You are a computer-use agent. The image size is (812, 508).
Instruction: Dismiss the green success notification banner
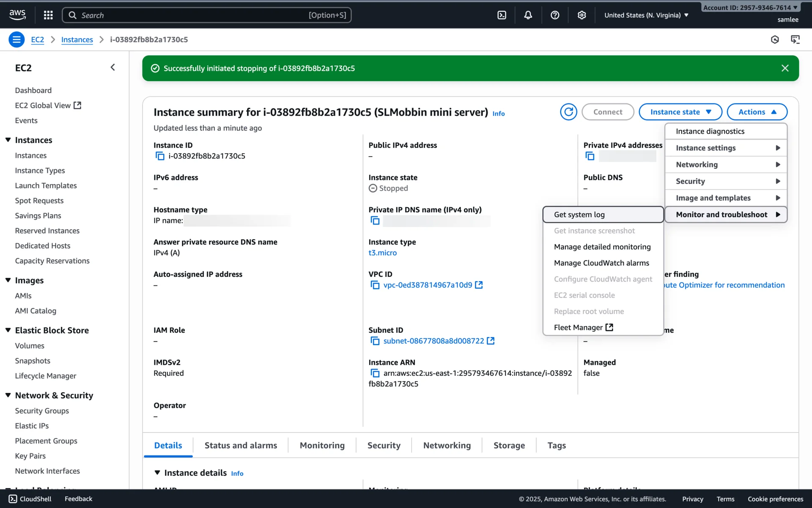(785, 68)
